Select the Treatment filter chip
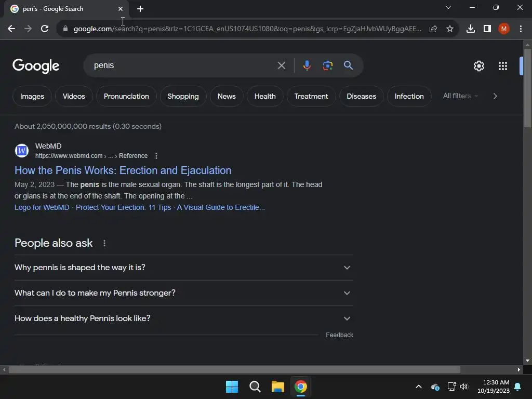 pyautogui.click(x=311, y=96)
